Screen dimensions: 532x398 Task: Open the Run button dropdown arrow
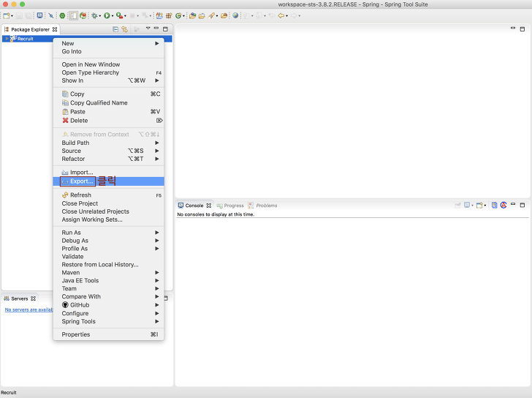click(113, 16)
